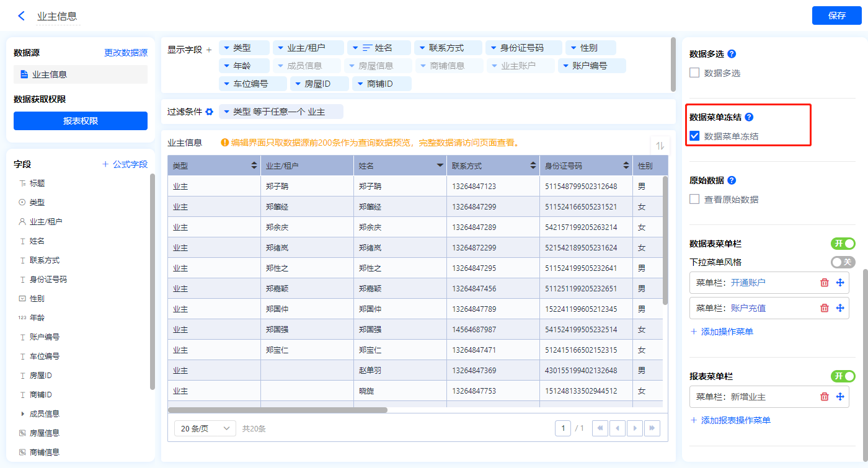868x468 pixels.
Task: Click help icon next to 数据多选
Action: click(732, 54)
